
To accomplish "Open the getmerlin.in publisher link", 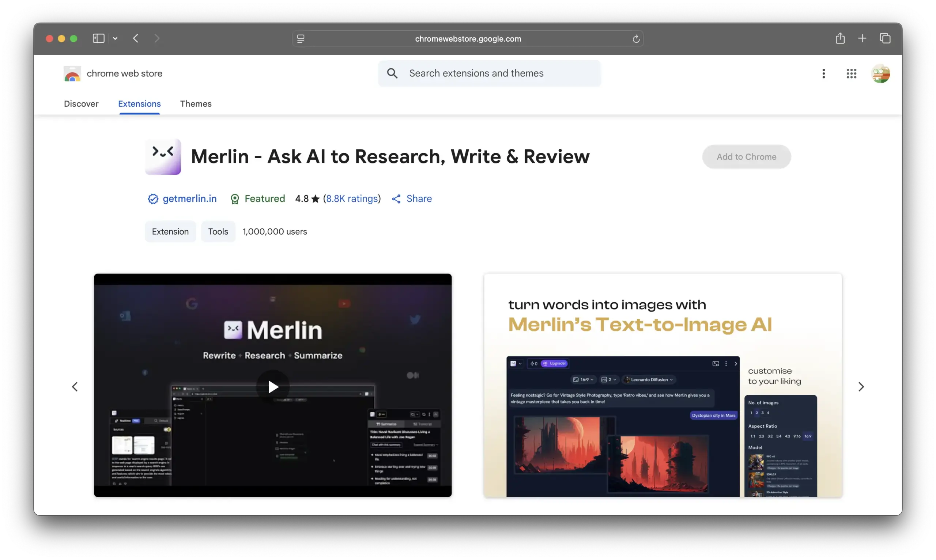I will tap(189, 198).
